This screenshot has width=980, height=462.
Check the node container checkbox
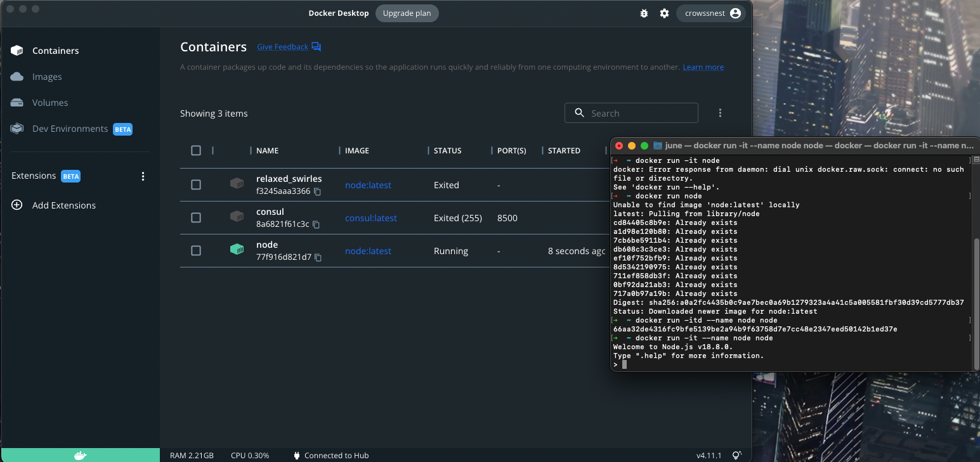[x=196, y=250]
